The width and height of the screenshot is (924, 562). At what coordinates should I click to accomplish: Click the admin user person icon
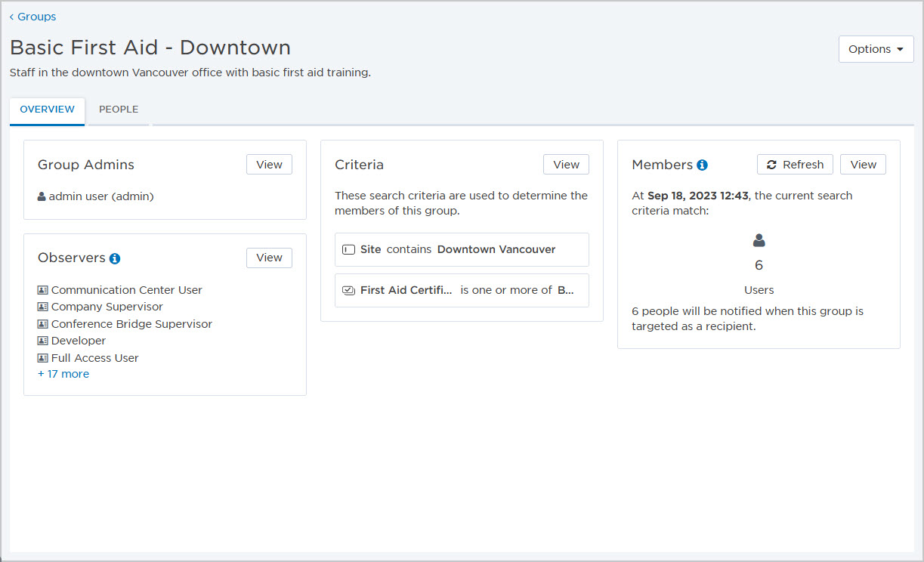pyautogui.click(x=42, y=196)
